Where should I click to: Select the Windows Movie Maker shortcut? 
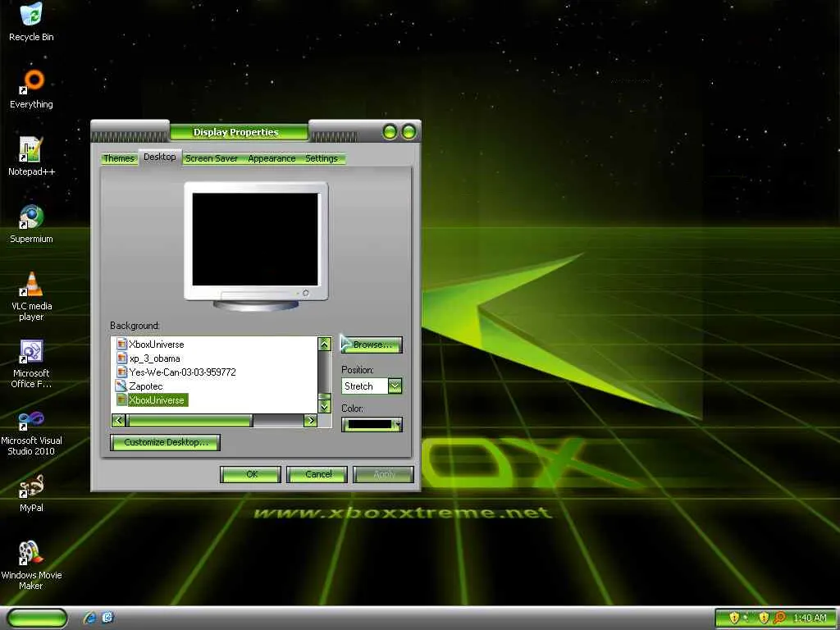coord(31,565)
